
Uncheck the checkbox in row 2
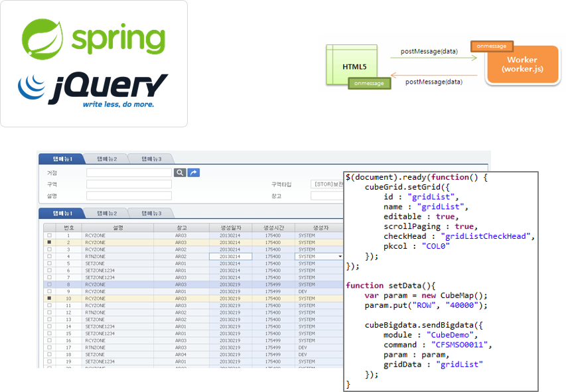(49, 242)
